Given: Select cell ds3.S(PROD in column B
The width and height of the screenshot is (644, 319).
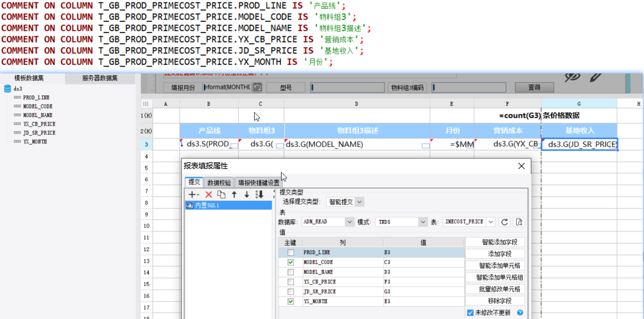Looking at the screenshot, I should pyautogui.click(x=209, y=144).
